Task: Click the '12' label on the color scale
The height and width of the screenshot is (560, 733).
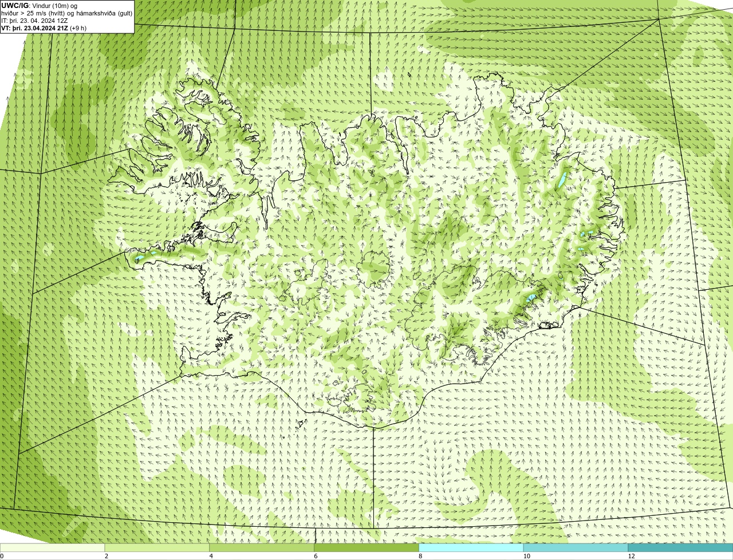Action: 631,556
